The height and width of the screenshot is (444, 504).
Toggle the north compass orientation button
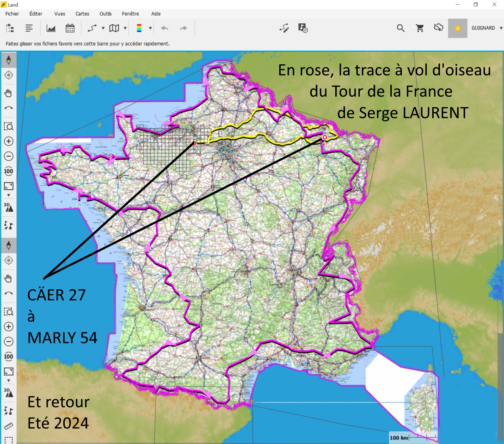click(x=9, y=60)
